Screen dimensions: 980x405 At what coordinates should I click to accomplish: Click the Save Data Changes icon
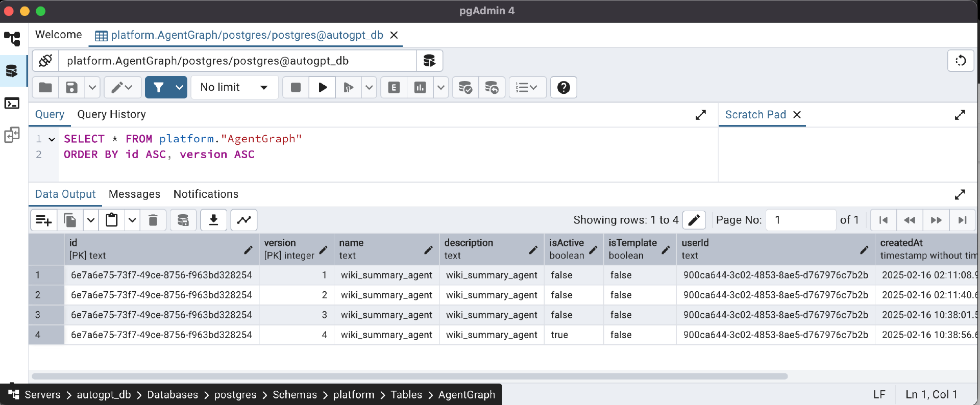(183, 220)
